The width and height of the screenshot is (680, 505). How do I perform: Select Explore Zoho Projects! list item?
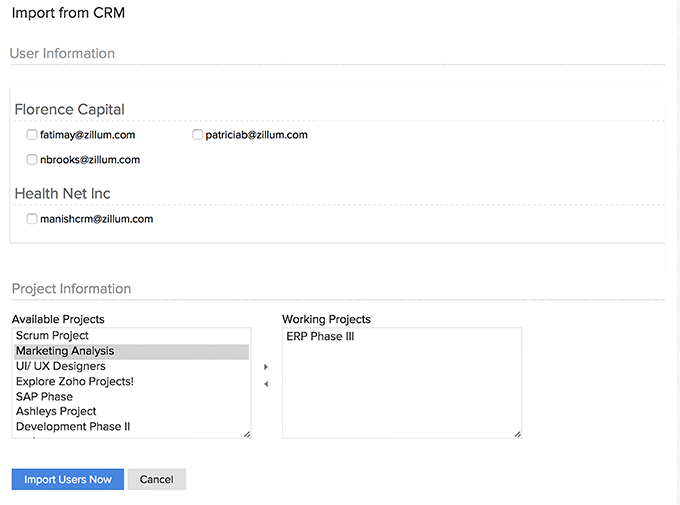point(75,381)
